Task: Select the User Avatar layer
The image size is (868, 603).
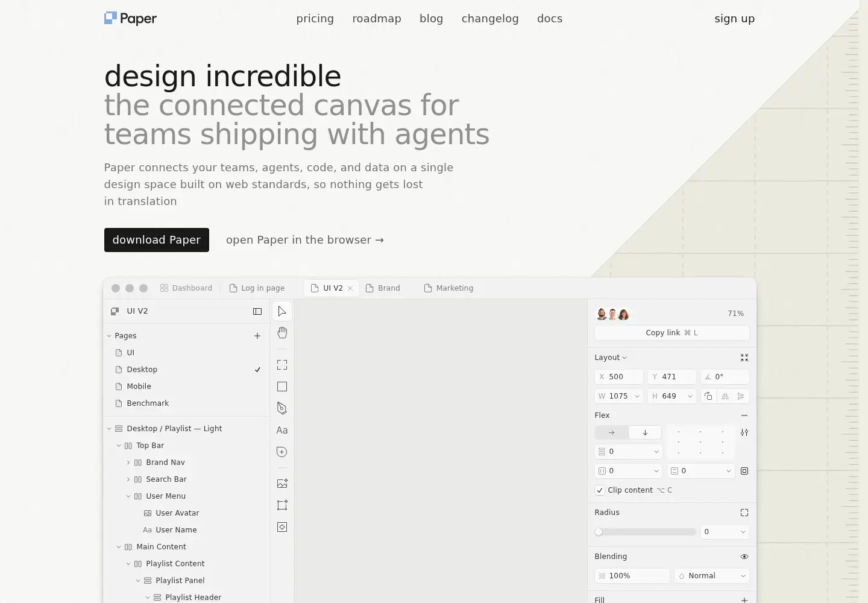Action: point(187,513)
